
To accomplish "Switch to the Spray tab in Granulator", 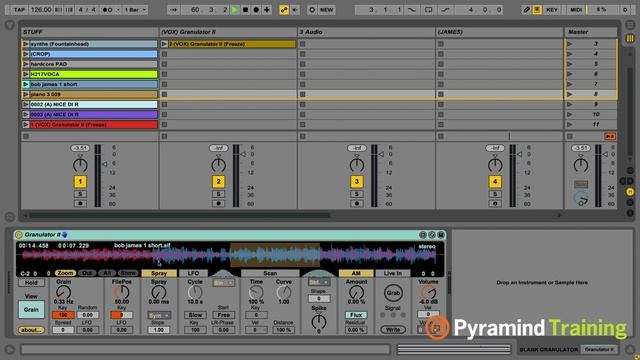I will [x=159, y=273].
